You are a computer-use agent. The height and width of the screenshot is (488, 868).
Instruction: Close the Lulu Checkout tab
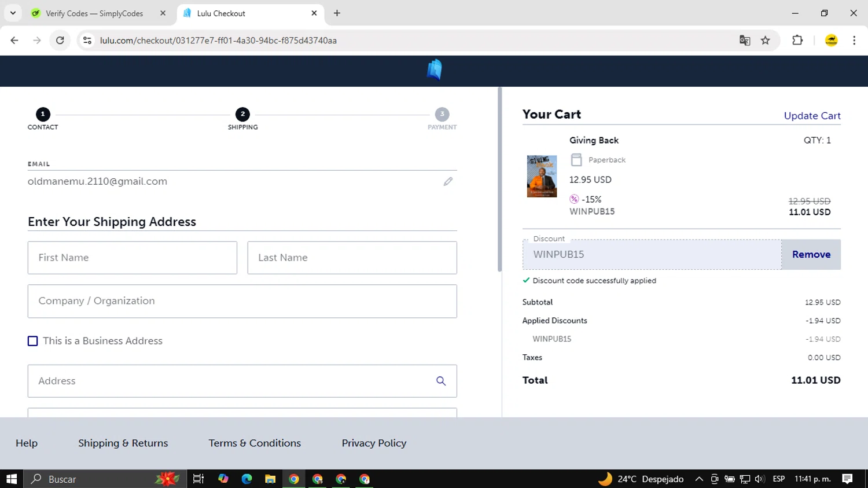[314, 13]
